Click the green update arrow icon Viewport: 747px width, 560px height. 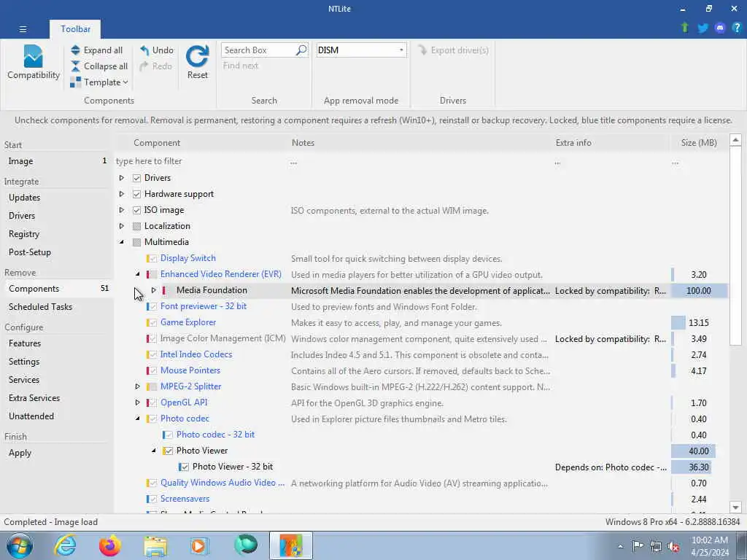685,28
